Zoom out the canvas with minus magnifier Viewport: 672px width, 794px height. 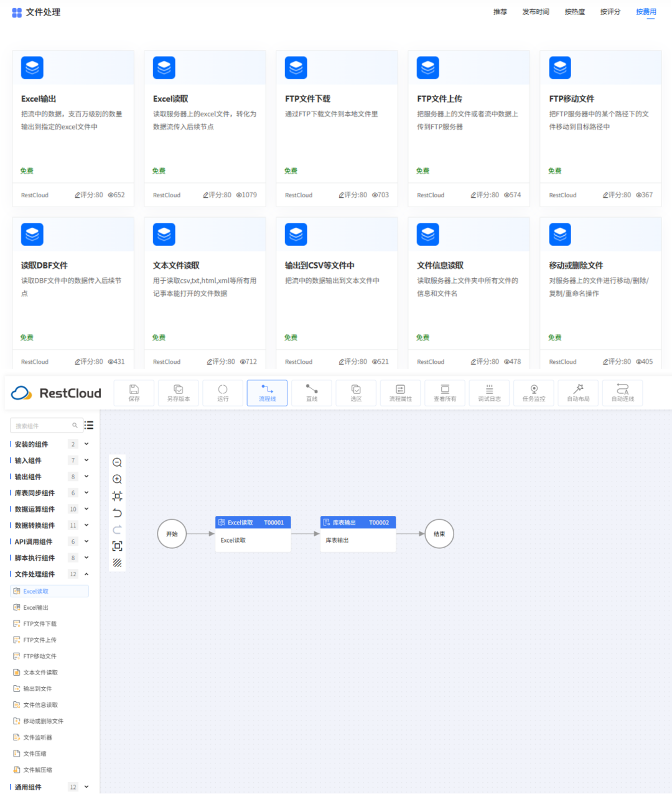point(117,462)
